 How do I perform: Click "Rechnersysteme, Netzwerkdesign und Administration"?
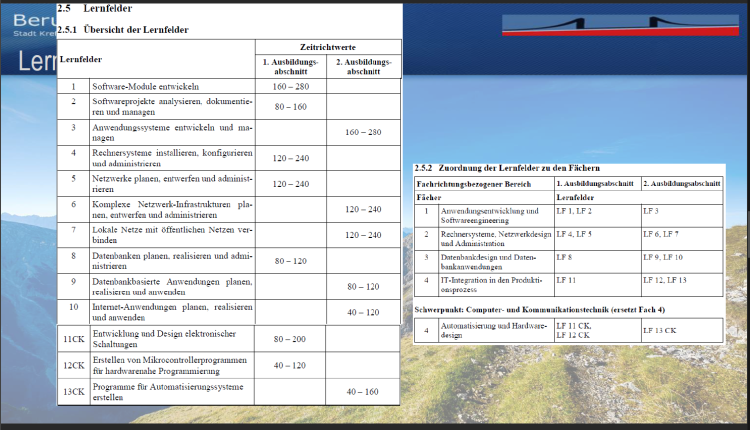(x=496, y=239)
